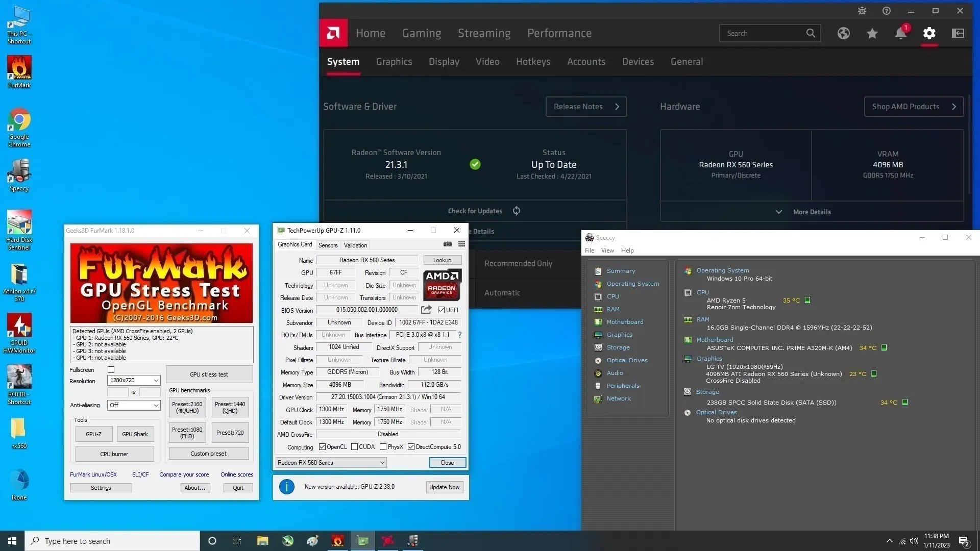The width and height of the screenshot is (980, 551).
Task: Open the CPUID HWMonitor desktop icon
Action: click(x=19, y=333)
